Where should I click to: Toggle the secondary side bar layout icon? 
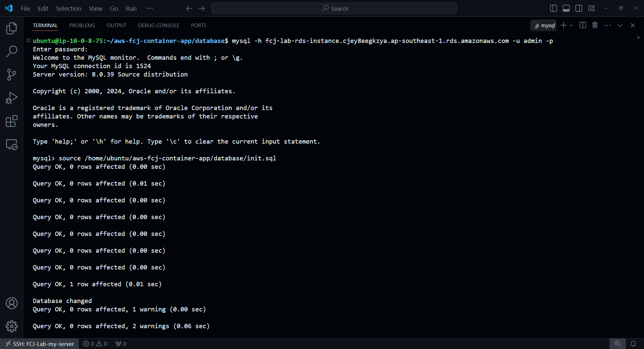click(579, 8)
